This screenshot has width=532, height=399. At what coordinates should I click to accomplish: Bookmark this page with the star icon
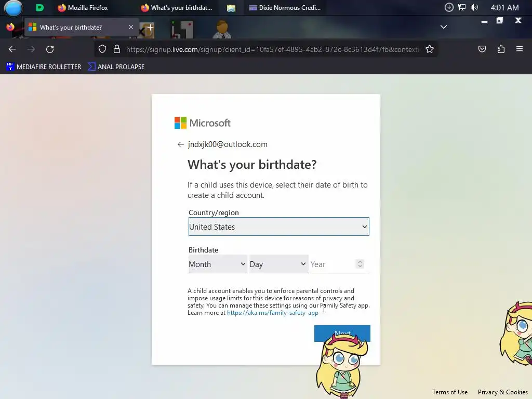click(x=430, y=49)
